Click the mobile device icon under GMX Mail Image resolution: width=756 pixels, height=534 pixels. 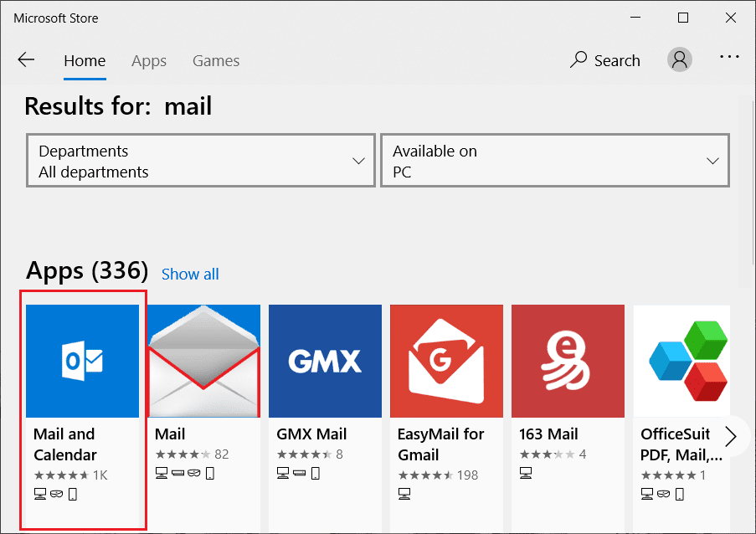[316, 473]
